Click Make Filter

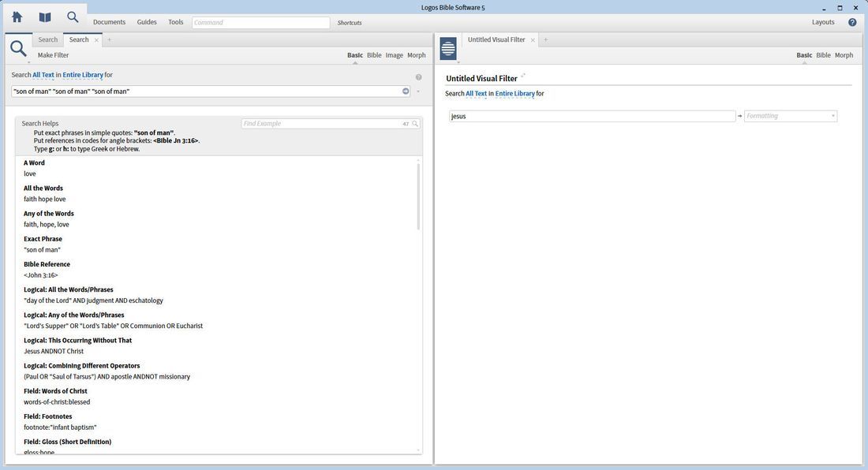point(53,55)
